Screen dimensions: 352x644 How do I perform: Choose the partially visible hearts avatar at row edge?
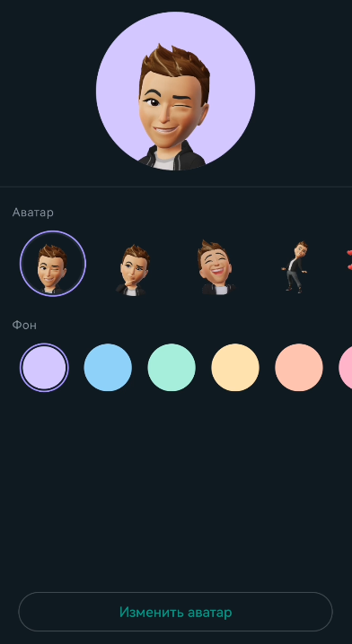(x=349, y=260)
